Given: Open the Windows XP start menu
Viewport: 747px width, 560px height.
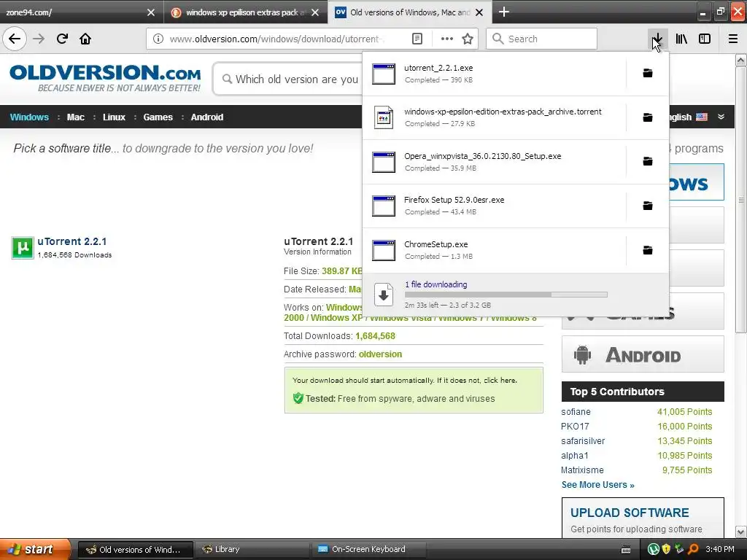Looking at the screenshot, I should tap(35, 549).
